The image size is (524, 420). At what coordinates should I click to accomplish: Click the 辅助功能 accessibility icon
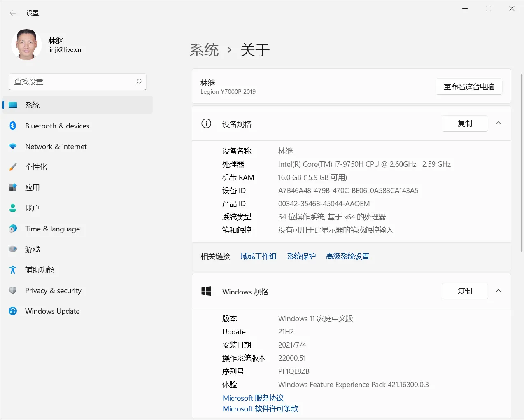click(13, 270)
